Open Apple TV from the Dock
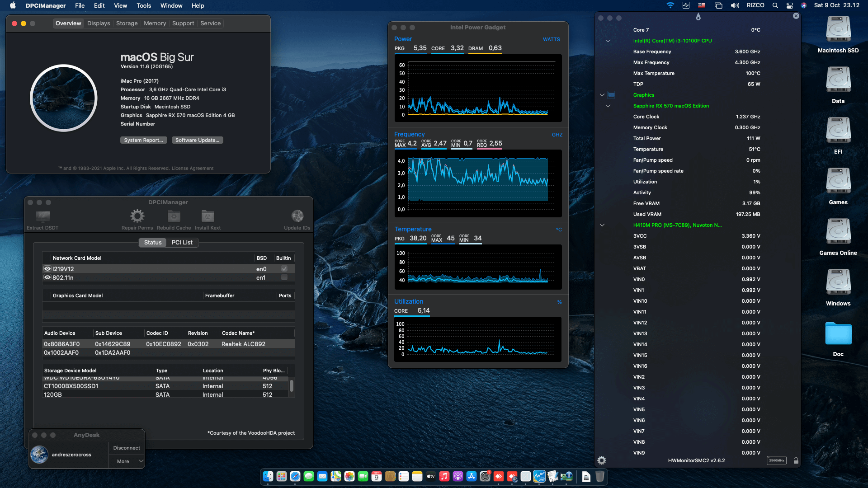Viewport: 868px width, 488px height. [431, 476]
